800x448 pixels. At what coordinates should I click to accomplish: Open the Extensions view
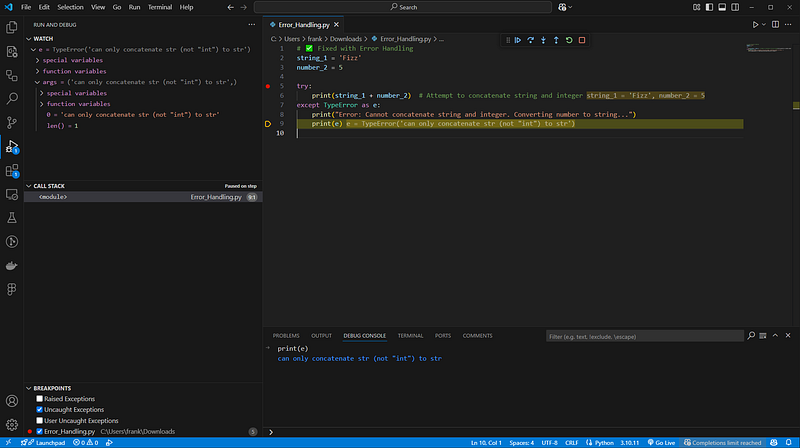(x=12, y=170)
